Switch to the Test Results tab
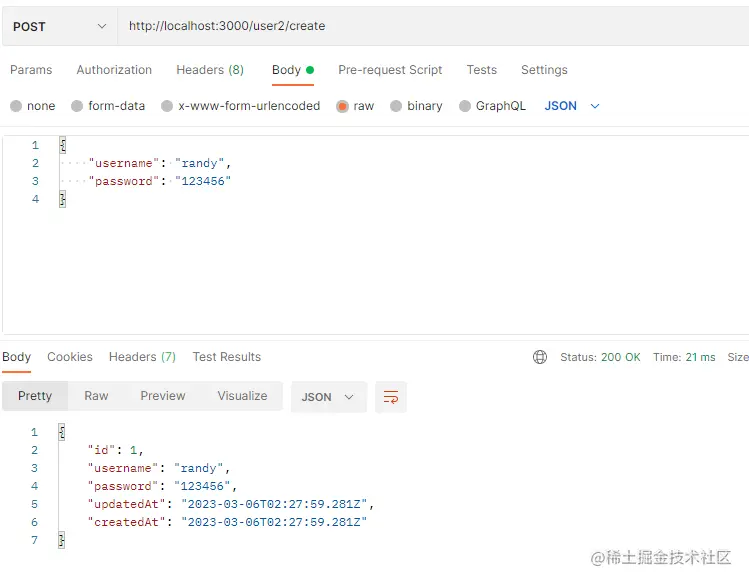The height and width of the screenshot is (584, 749). (227, 357)
